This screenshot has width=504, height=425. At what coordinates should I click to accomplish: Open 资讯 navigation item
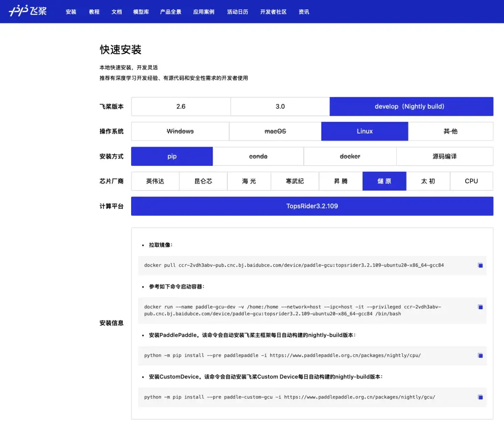click(x=304, y=12)
